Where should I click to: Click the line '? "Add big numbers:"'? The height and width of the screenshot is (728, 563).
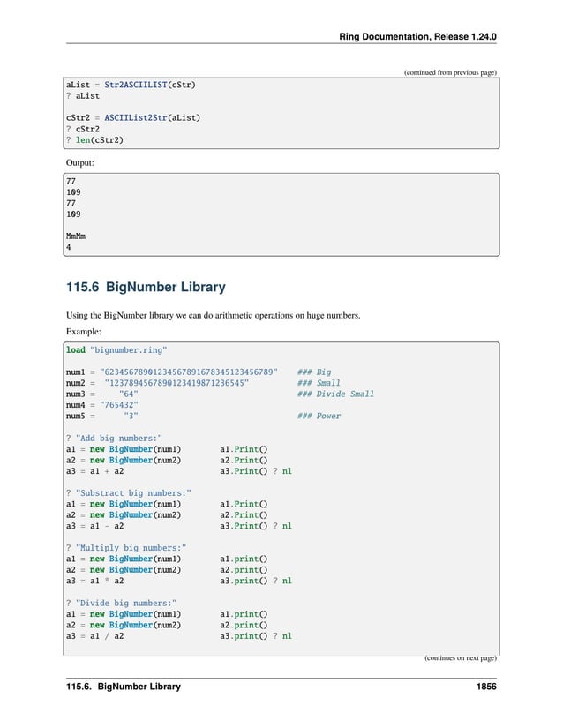click(114, 439)
